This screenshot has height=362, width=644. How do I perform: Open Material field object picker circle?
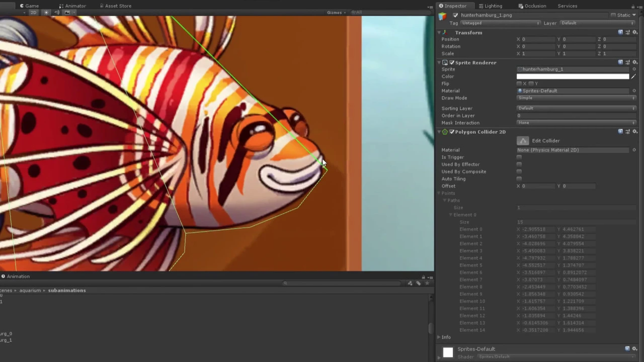(x=634, y=91)
